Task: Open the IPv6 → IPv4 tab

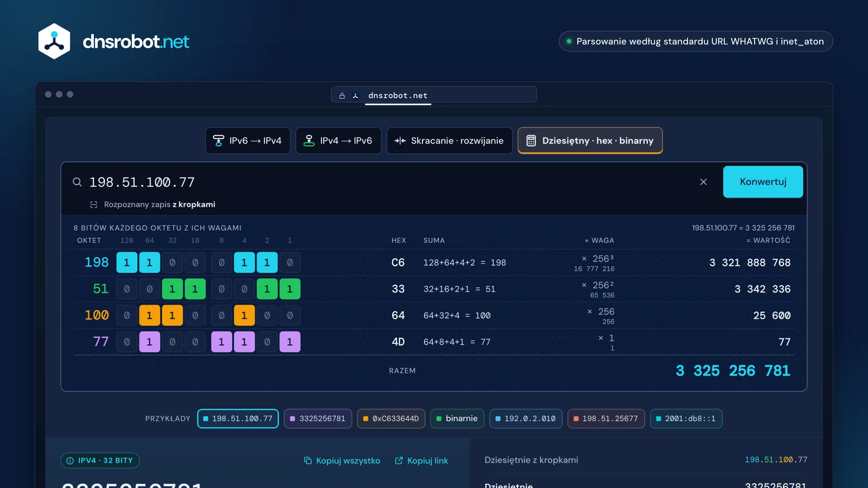Action: [x=248, y=140]
